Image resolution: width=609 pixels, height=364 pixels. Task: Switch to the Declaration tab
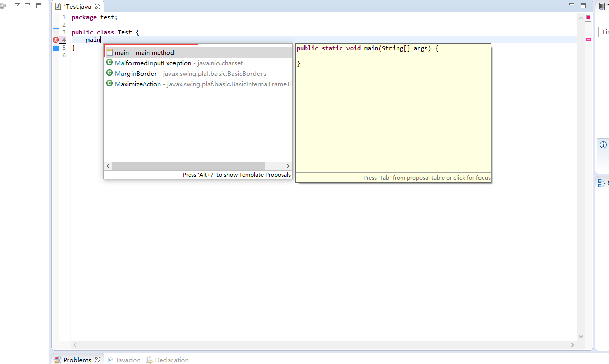click(171, 360)
